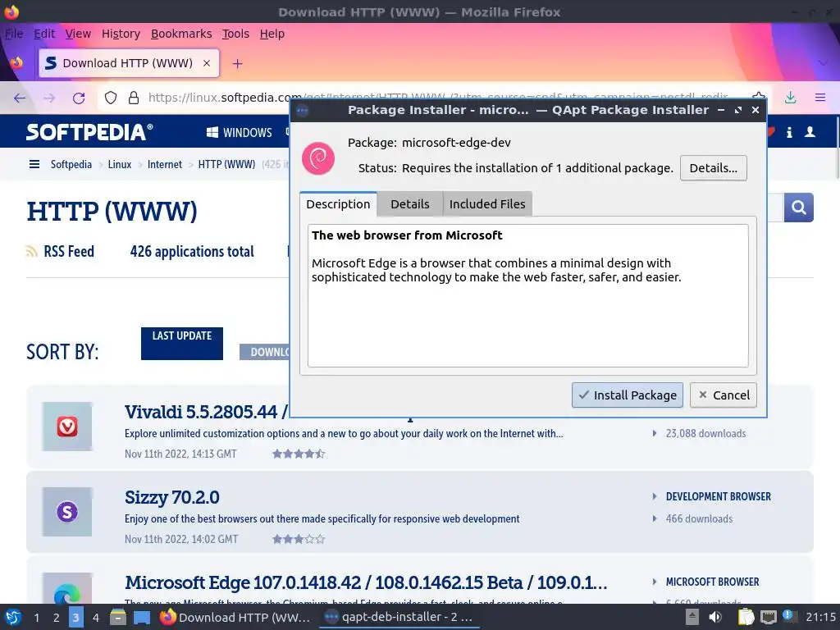Cancel the package installation
Image resolution: width=840 pixels, height=630 pixels.
click(x=724, y=395)
